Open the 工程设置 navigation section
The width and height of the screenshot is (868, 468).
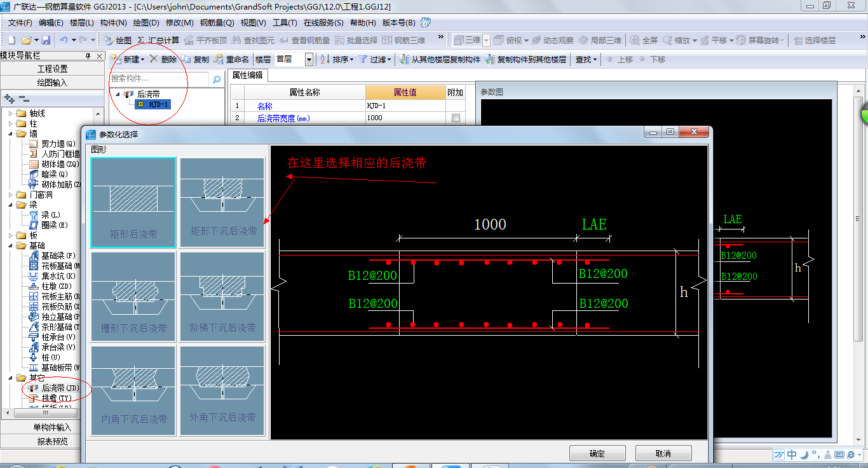click(x=52, y=69)
